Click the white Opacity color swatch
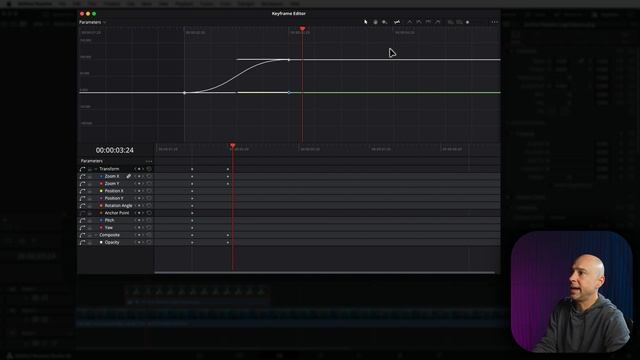Viewport: 640px width, 360px height. pyautogui.click(x=101, y=242)
